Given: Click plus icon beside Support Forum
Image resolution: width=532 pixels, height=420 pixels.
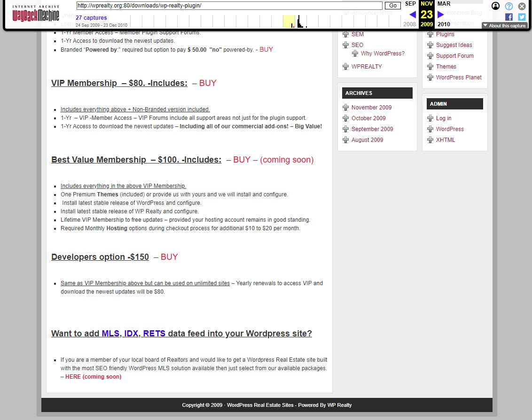Looking at the screenshot, I should click(x=430, y=55).
